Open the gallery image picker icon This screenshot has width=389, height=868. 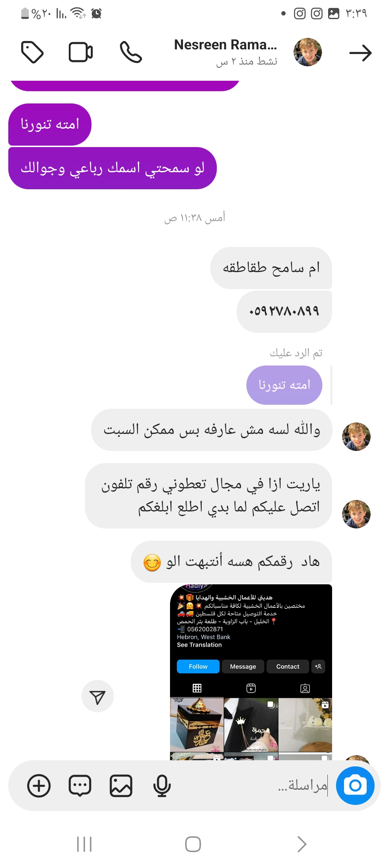121,786
